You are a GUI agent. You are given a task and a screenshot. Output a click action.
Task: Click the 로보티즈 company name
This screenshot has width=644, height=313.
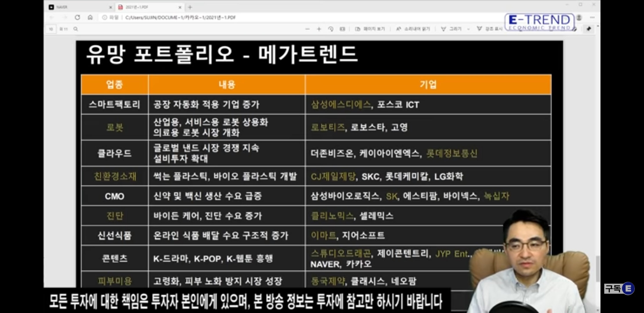pos(328,127)
